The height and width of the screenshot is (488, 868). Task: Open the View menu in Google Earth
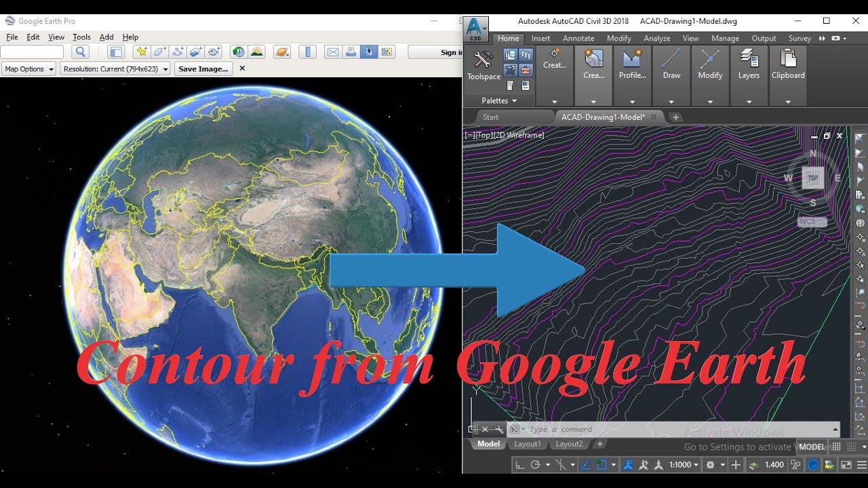(56, 37)
